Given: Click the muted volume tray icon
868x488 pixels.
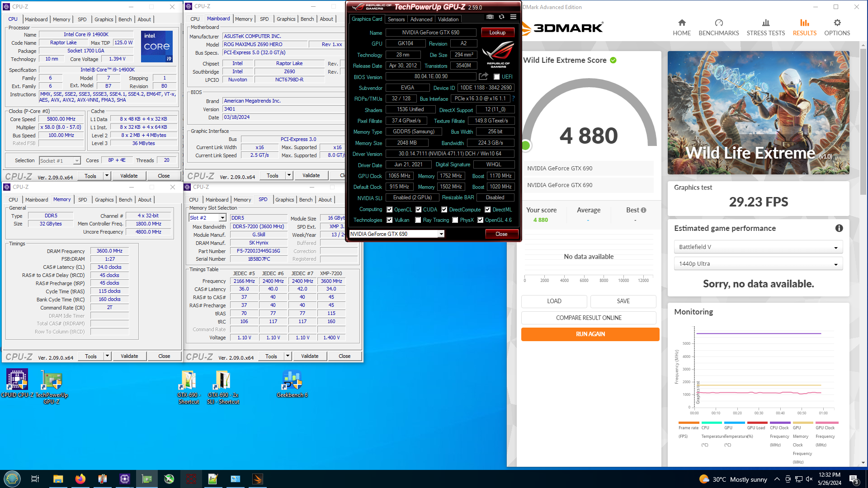Looking at the screenshot, I should (x=809, y=479).
